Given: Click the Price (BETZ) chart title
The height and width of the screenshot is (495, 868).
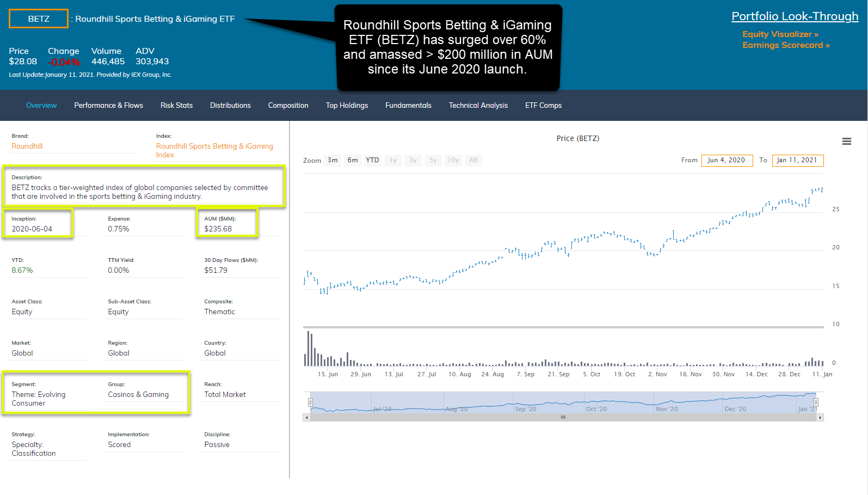Looking at the screenshot, I should [578, 138].
